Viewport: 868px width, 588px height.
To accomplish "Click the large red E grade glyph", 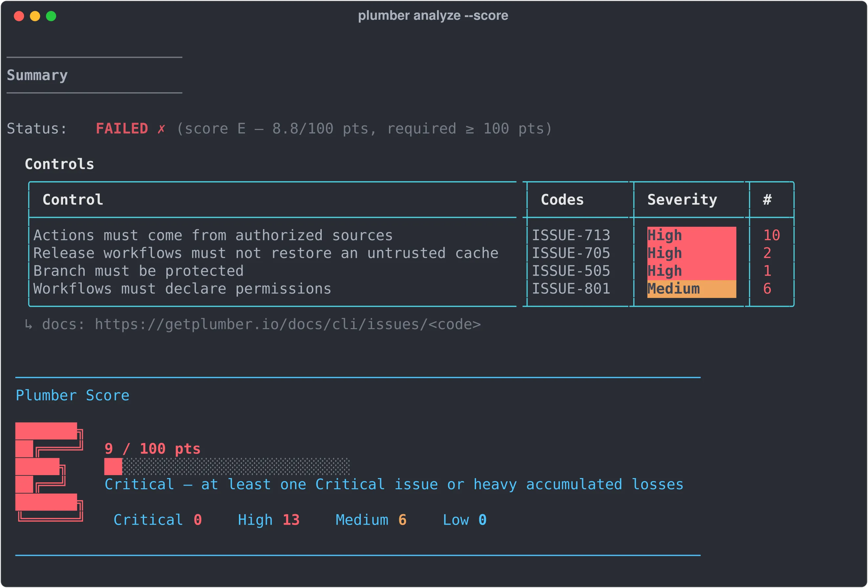I will [x=49, y=472].
